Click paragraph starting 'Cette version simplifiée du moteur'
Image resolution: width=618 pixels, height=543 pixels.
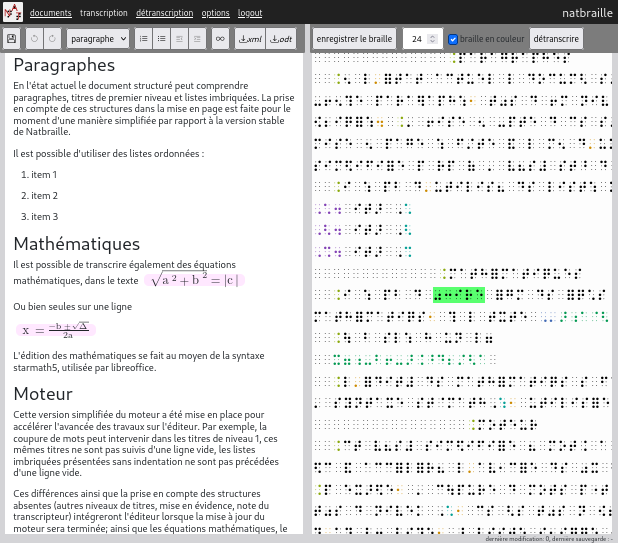pos(146,443)
